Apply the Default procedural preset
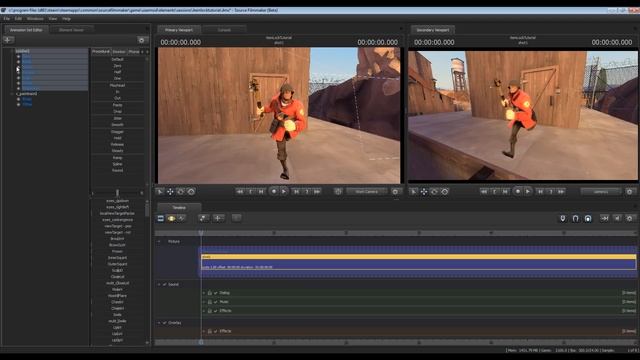 [118, 59]
